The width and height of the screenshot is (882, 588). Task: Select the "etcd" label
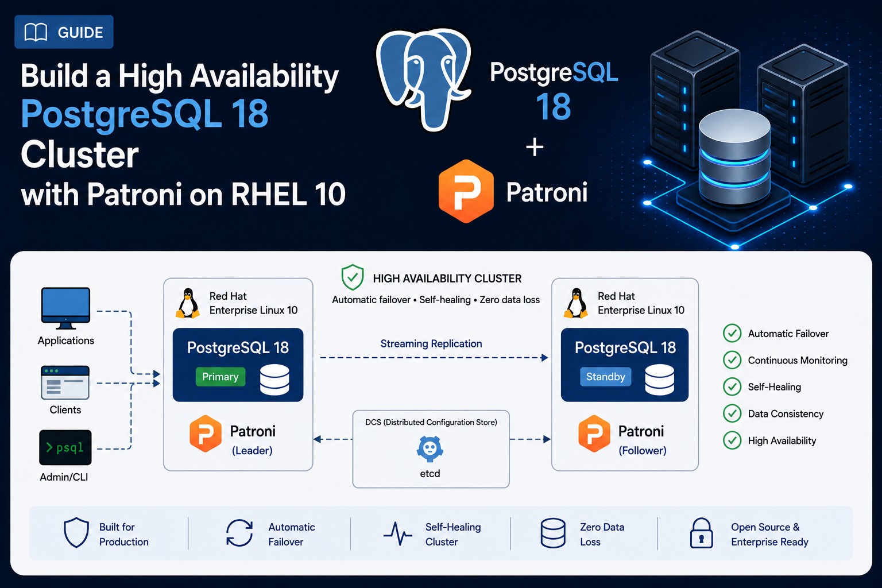tap(430, 474)
